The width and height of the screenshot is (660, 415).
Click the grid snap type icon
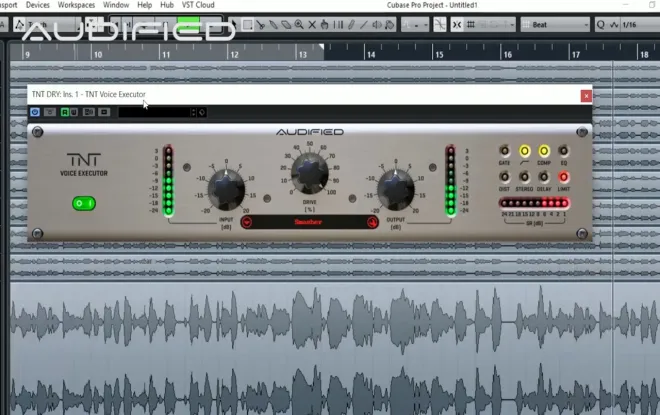tap(471, 25)
